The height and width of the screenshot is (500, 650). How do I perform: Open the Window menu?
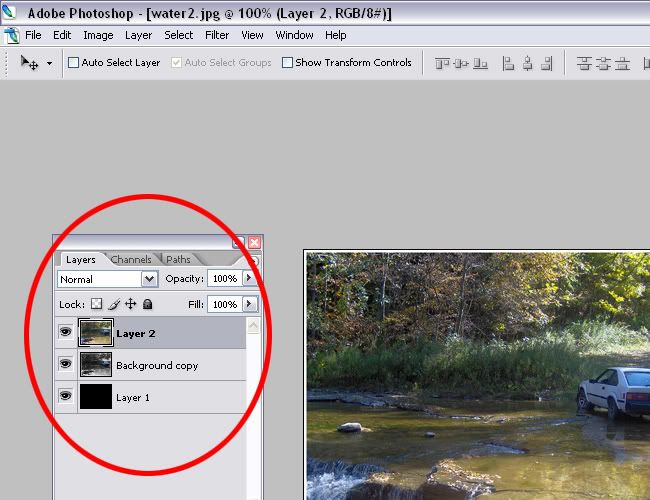pyautogui.click(x=294, y=35)
